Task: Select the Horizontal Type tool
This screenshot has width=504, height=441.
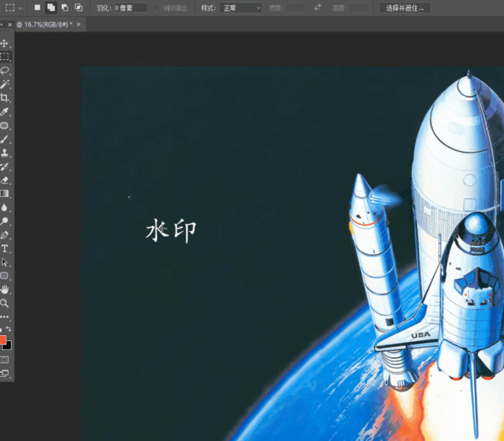Action: coord(4,248)
